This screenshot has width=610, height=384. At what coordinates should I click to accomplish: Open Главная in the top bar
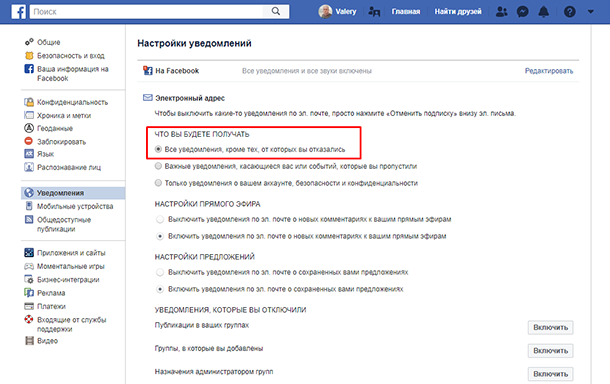(406, 12)
